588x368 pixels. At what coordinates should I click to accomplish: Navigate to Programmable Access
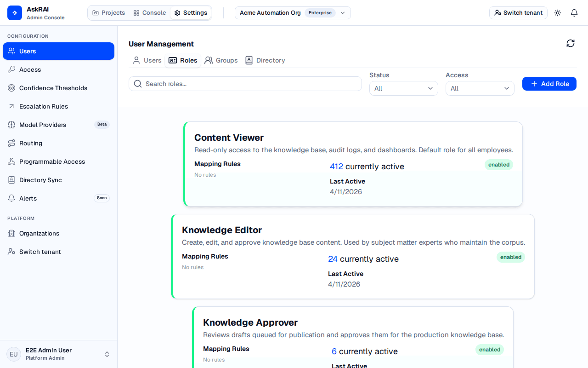tap(59, 161)
